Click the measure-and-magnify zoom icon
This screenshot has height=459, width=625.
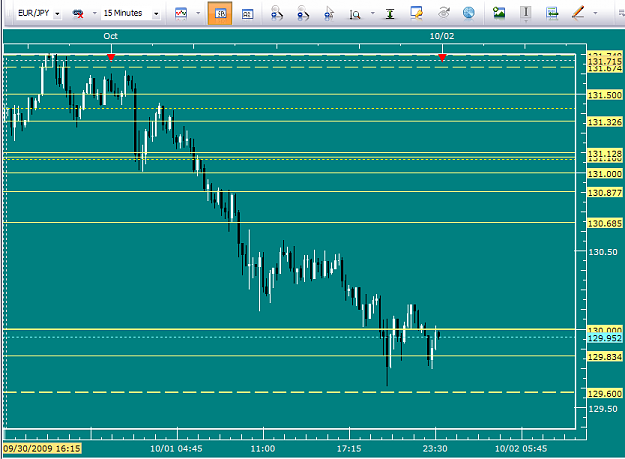(x=354, y=14)
